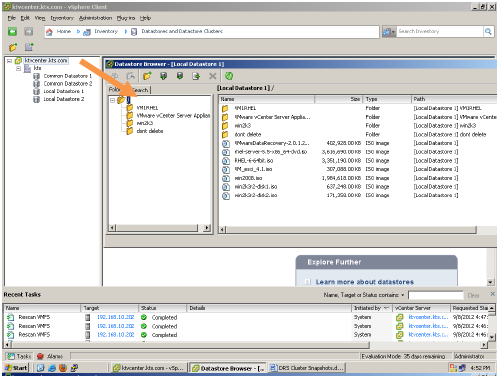Select Local Datastore 1 in inventory tree
497x376 pixels.
coord(64,91)
